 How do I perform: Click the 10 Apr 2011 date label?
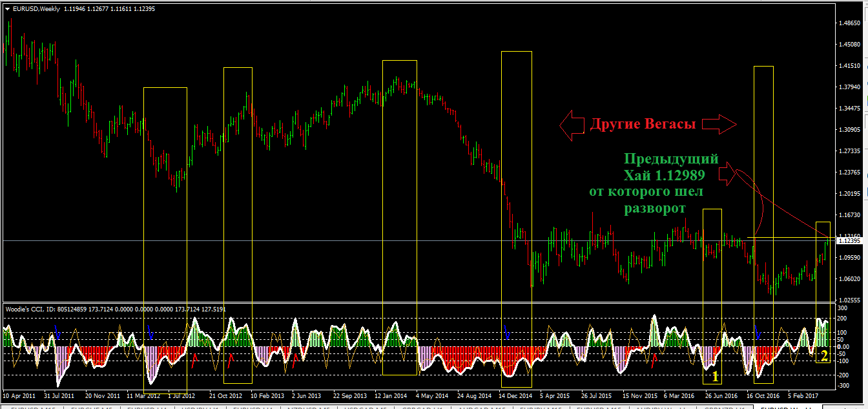pos(17,395)
